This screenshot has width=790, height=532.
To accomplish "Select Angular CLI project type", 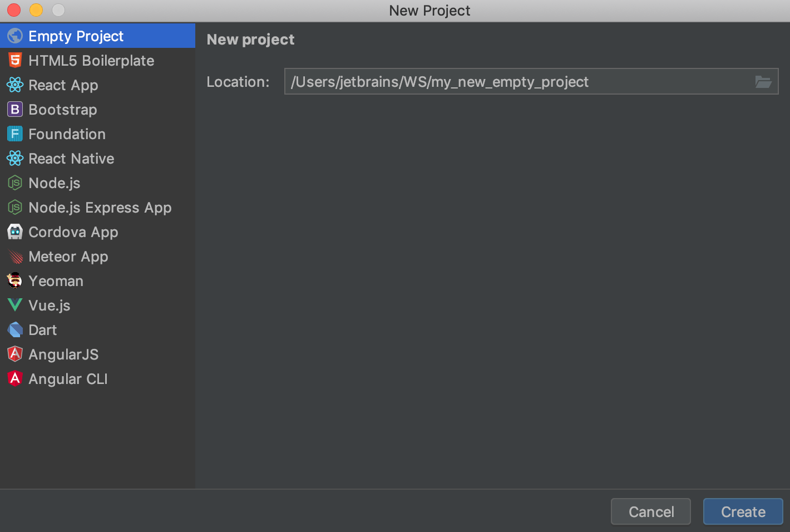I will click(97, 379).
